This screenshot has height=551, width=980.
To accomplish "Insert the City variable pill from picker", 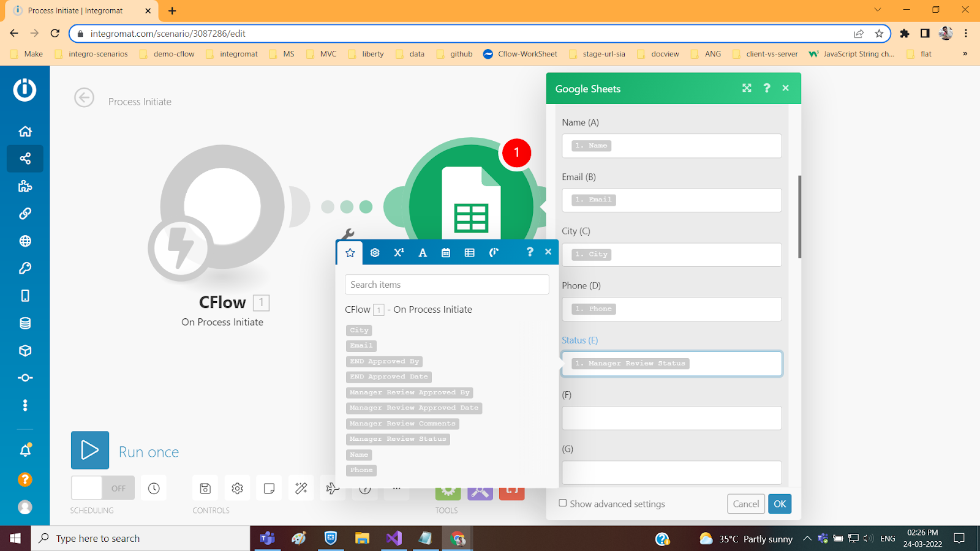I will (360, 331).
